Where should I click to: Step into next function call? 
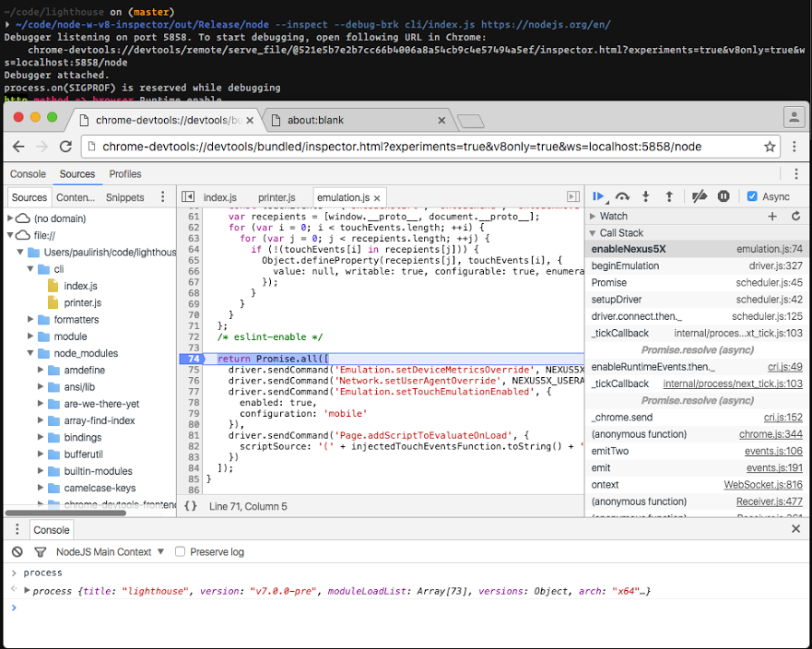pos(646,196)
